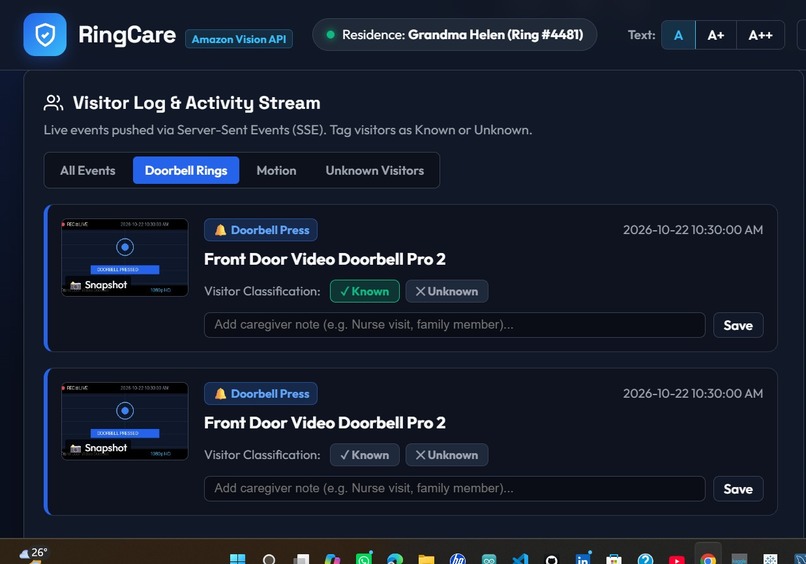
Task: Save the note on the first doorbell card
Action: (x=738, y=325)
